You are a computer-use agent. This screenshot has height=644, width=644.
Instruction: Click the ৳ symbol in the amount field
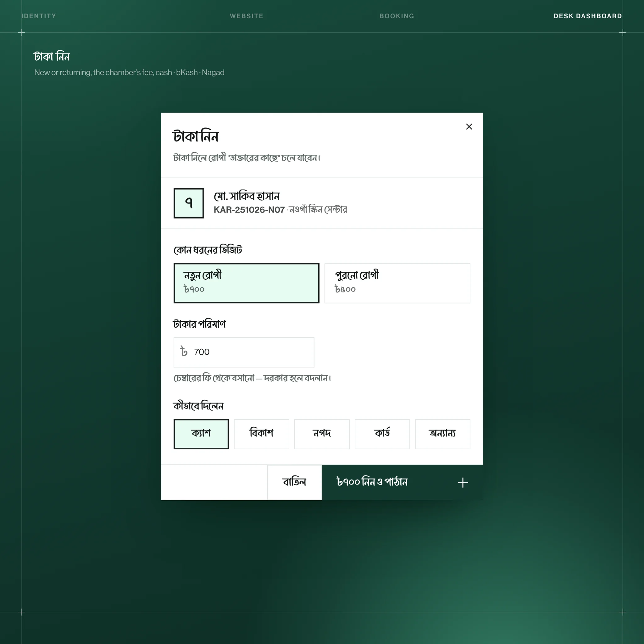[x=184, y=352]
